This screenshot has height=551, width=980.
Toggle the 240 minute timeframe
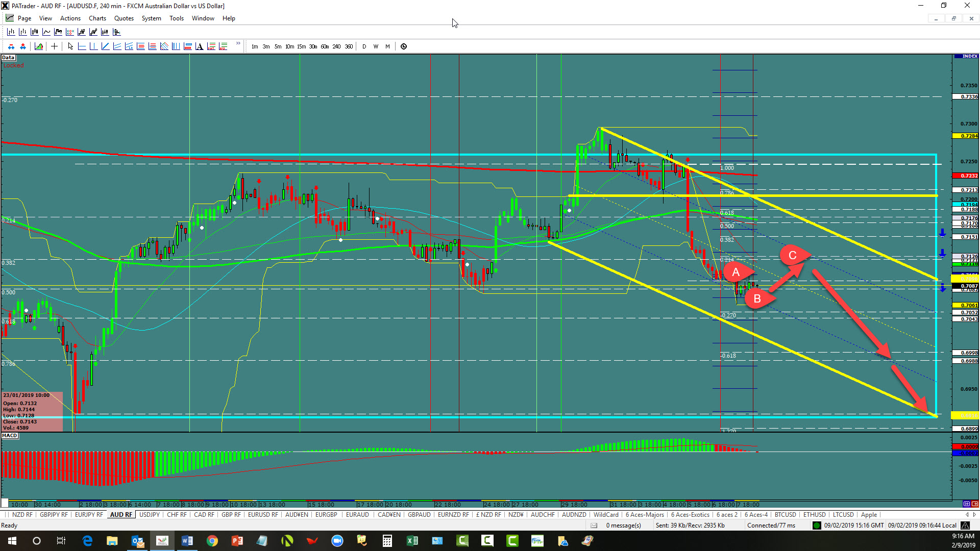pos(336,46)
